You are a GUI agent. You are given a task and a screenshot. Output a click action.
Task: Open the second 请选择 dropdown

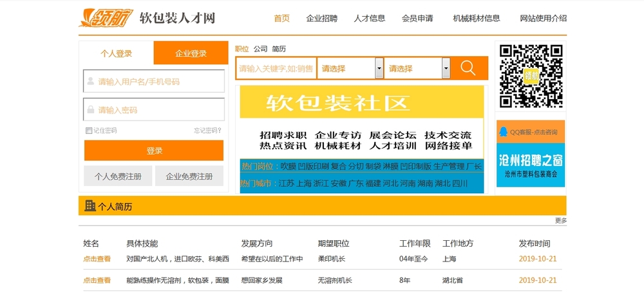[417, 68]
